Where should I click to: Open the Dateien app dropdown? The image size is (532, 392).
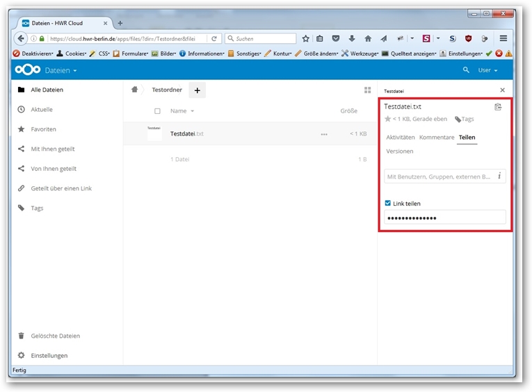click(x=61, y=70)
